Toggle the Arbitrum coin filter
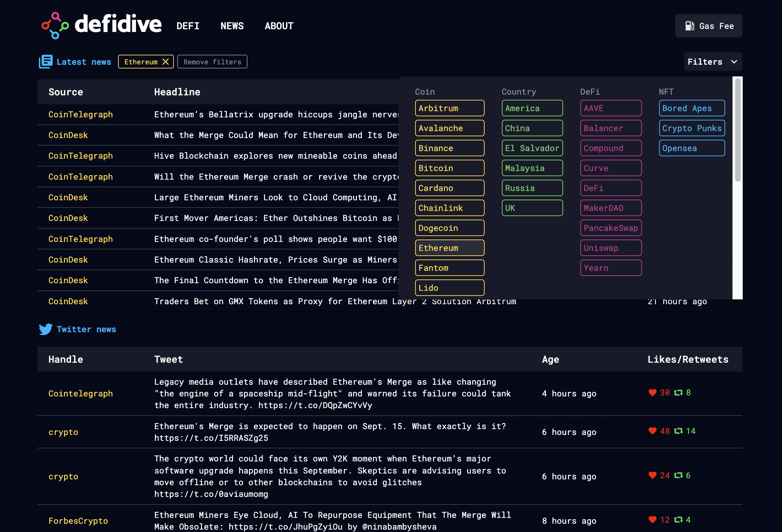782x532 pixels. (x=450, y=108)
